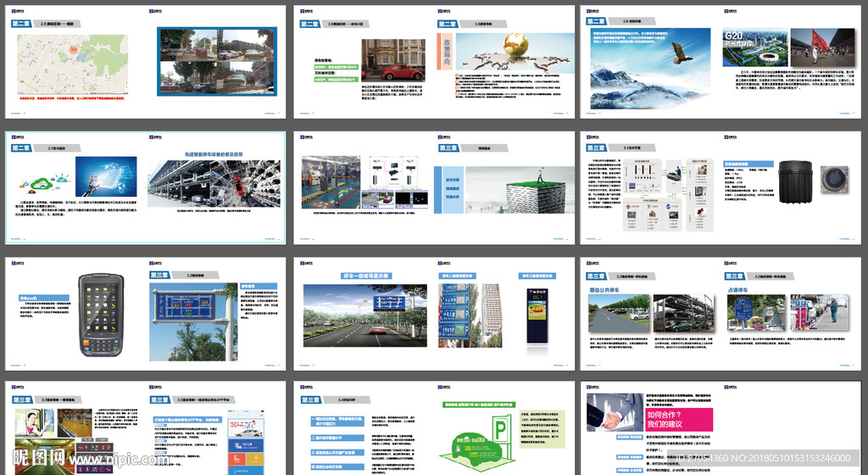
Task: Click the pink 如何合作？我们的建议 banner
Action: [x=679, y=420]
